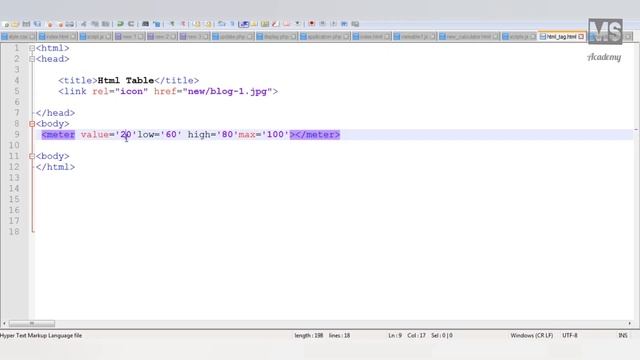Click the value '60' of low attribute

pyautogui.click(x=171, y=135)
